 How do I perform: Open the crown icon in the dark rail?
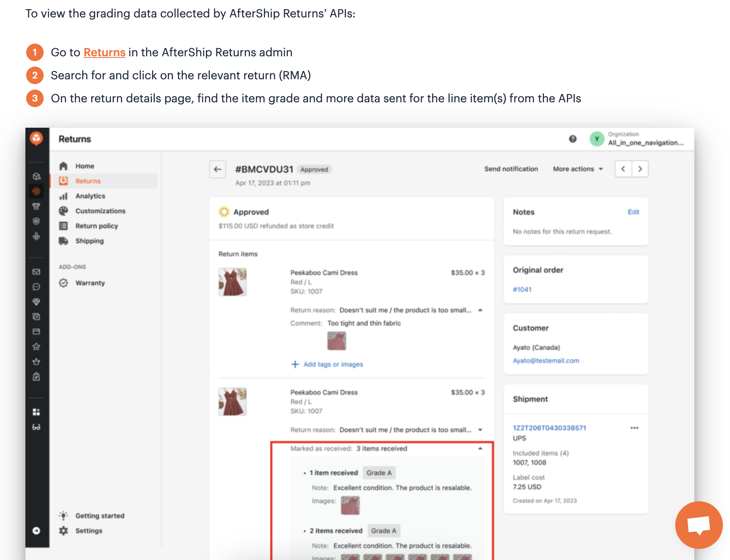36,362
